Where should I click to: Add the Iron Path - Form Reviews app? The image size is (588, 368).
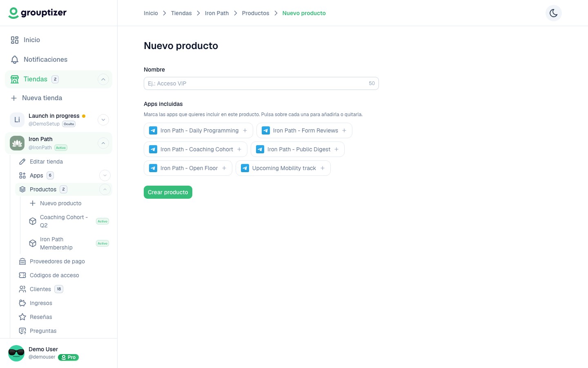pos(304,130)
